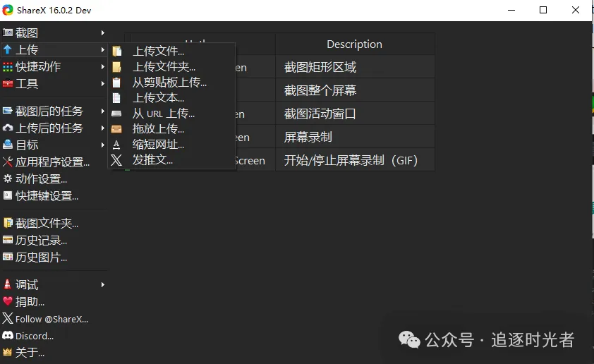The width and height of the screenshot is (594, 364).
Task: Click the crown icon for 关于
Action: pos(8,352)
